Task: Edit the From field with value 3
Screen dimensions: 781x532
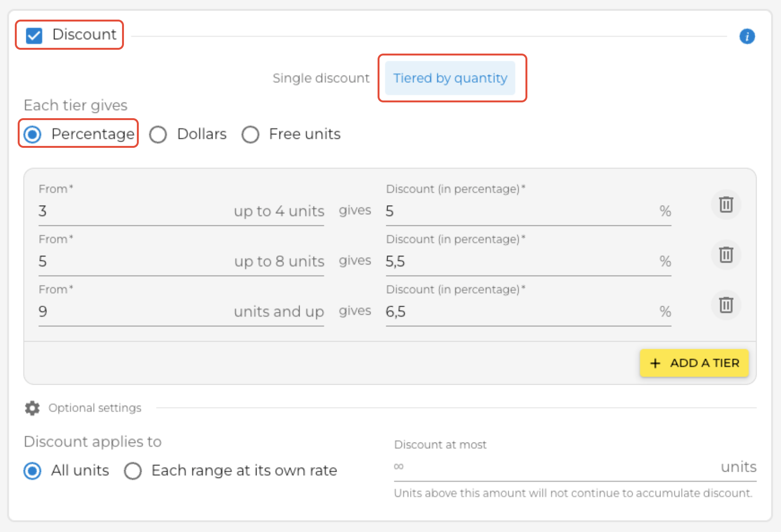Action: point(134,211)
